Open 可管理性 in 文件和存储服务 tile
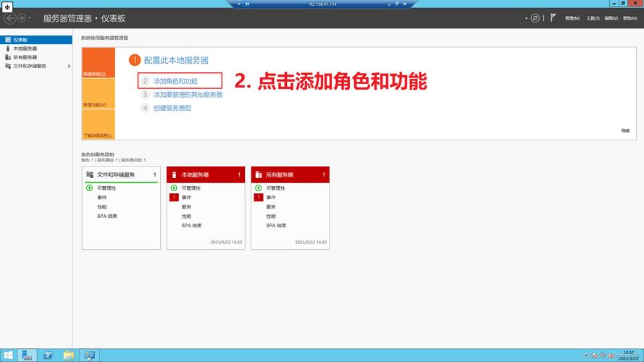Viewport: 644px width, 362px height. tap(106, 188)
